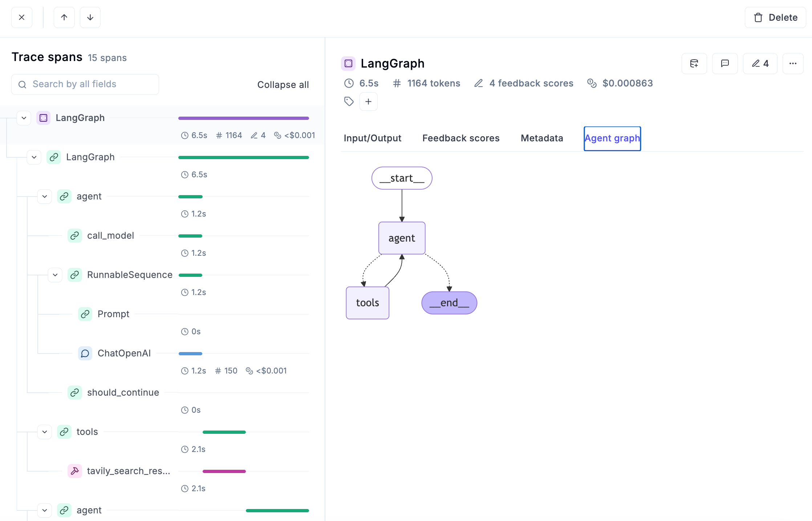Open the Metadata tab
Screen dimensions: 812x521
[x=541, y=138]
